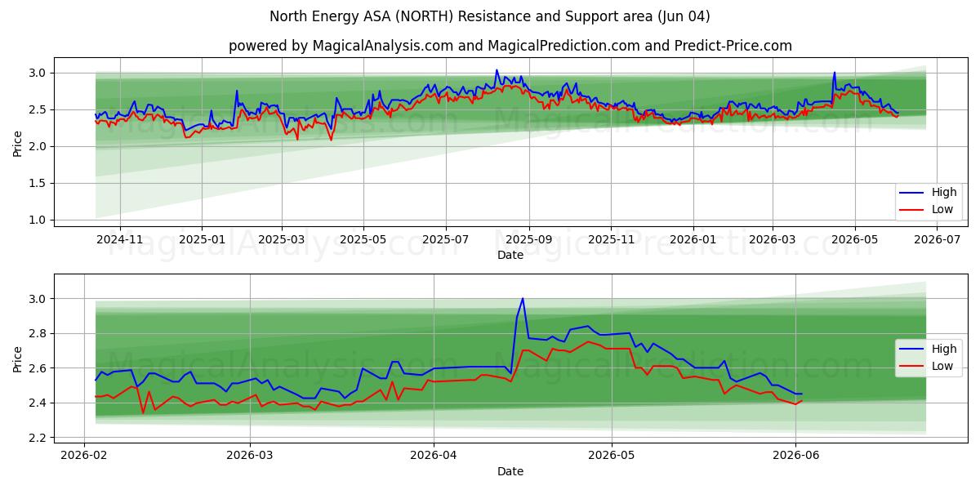Viewport: 980px width, 490px height.
Task: Click the '1.5' price tick on top chart
Action: [38, 183]
